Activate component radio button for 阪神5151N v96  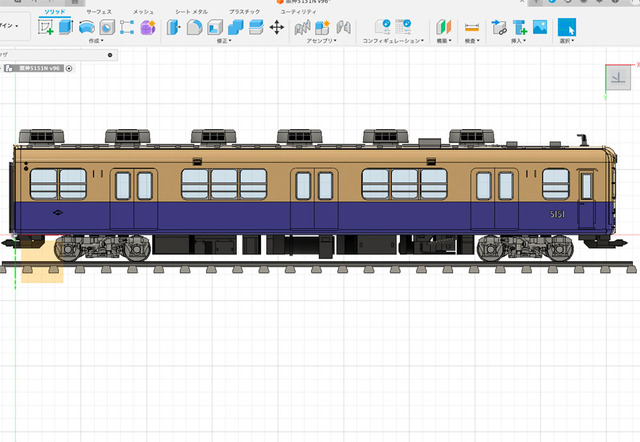click(69, 69)
